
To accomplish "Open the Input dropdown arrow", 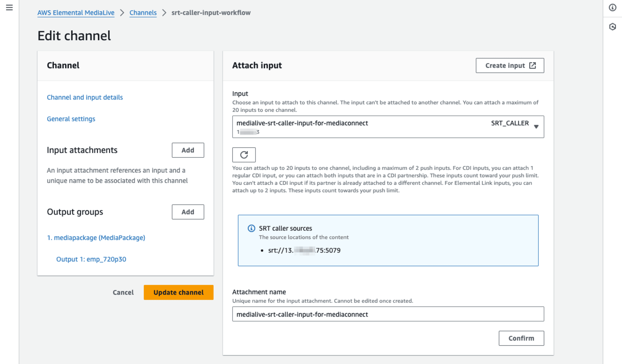I will (x=536, y=126).
